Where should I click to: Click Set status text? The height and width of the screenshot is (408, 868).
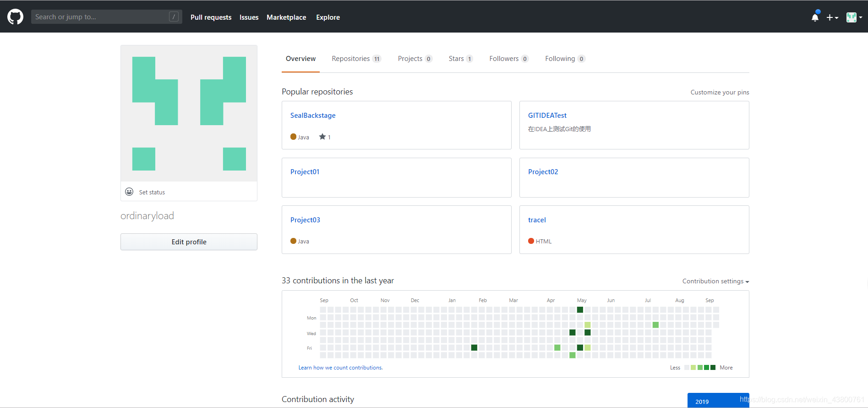(152, 192)
